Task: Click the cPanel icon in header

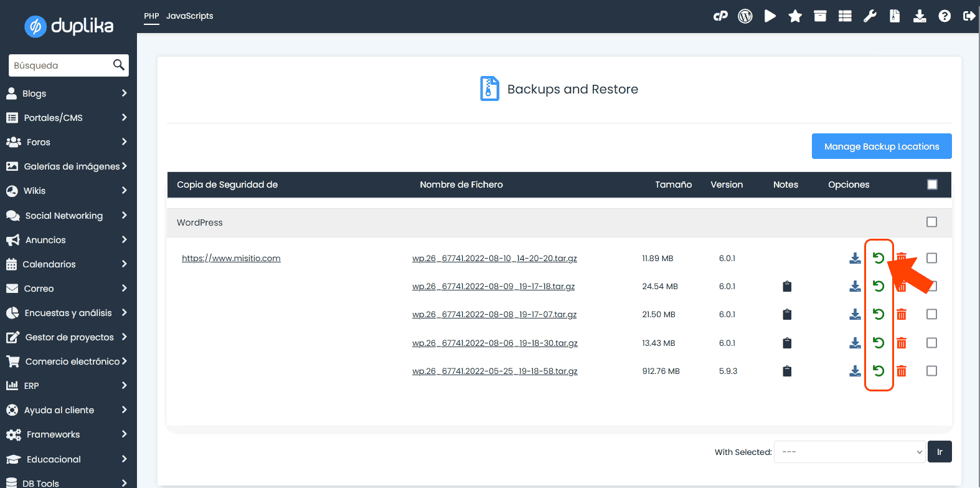Action: (720, 16)
